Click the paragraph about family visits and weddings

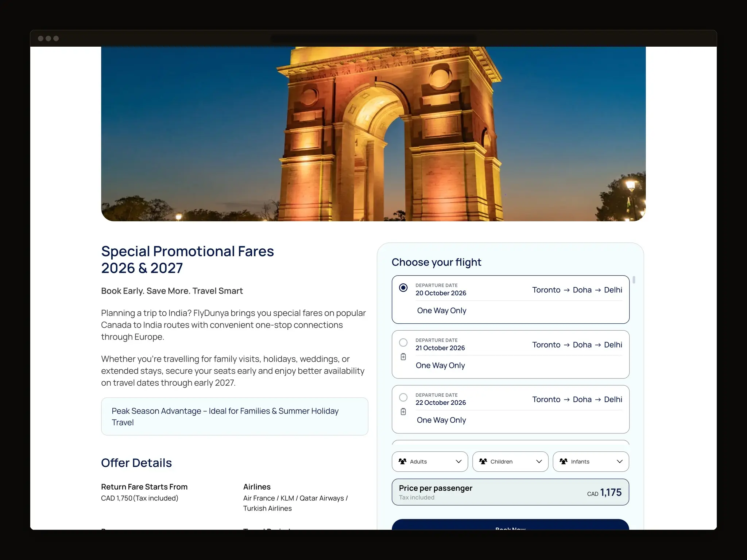tap(233, 371)
